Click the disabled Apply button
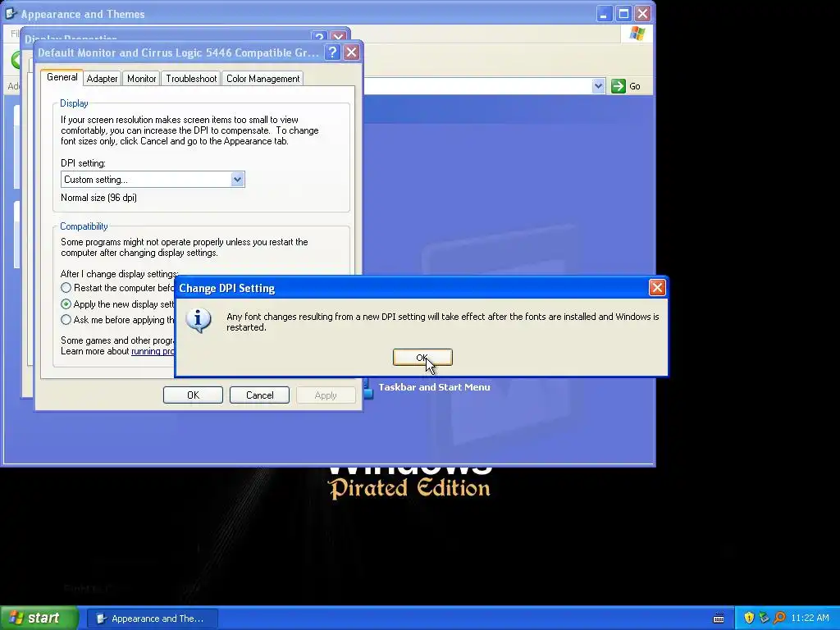Image resolution: width=840 pixels, height=630 pixels. [326, 395]
